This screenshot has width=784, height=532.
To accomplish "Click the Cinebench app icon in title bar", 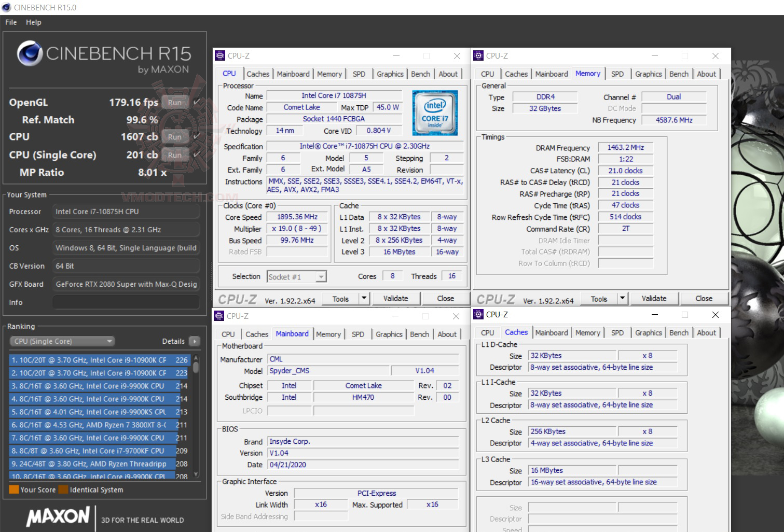I will tap(7, 7).
